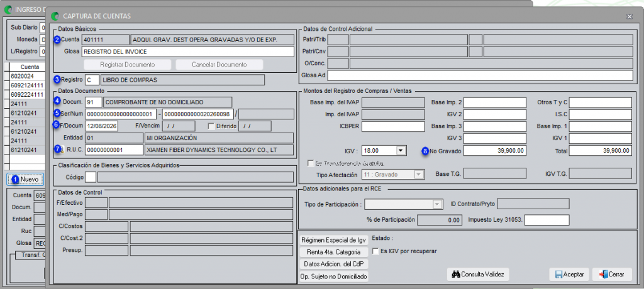Open the Tipo Afectación dropdown
This screenshot has height=289, width=644.
[418, 175]
